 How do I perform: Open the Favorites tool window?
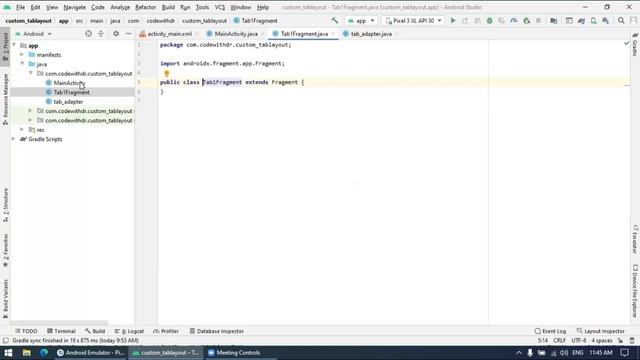point(5,250)
